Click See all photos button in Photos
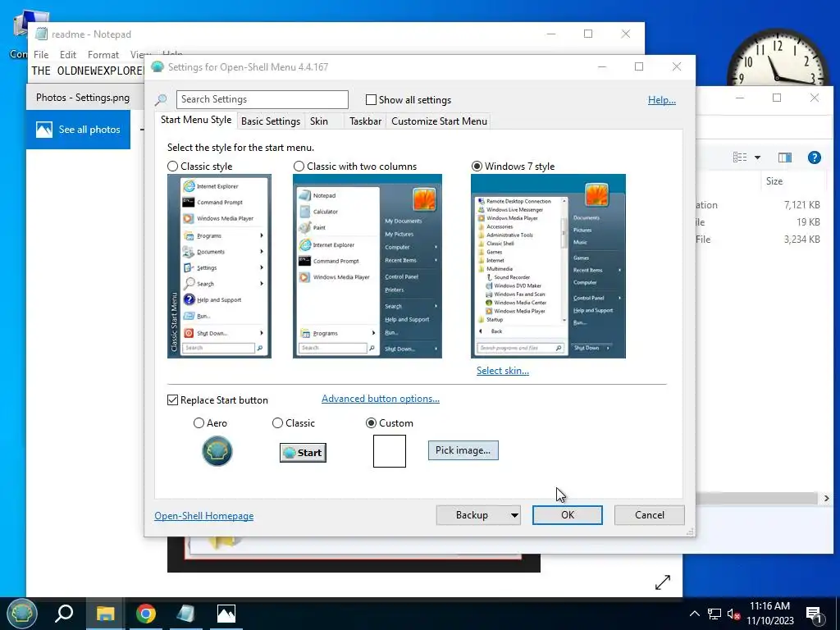The width and height of the screenshot is (840, 630). (x=78, y=130)
